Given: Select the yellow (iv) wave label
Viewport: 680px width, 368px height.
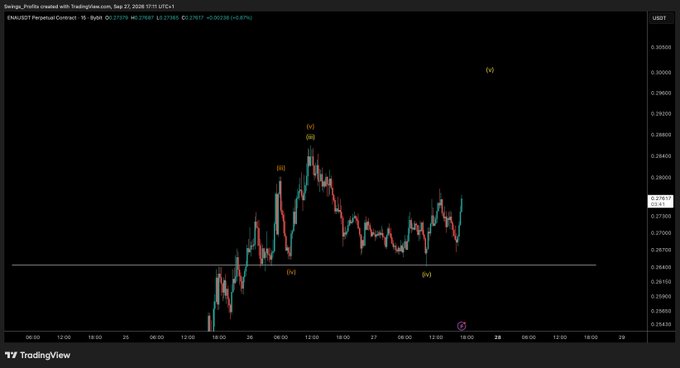Looking at the screenshot, I should [426, 274].
